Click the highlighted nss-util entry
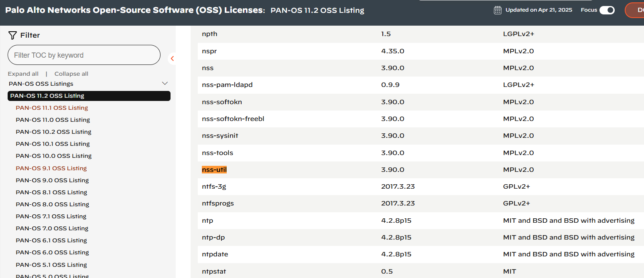 pos(214,170)
